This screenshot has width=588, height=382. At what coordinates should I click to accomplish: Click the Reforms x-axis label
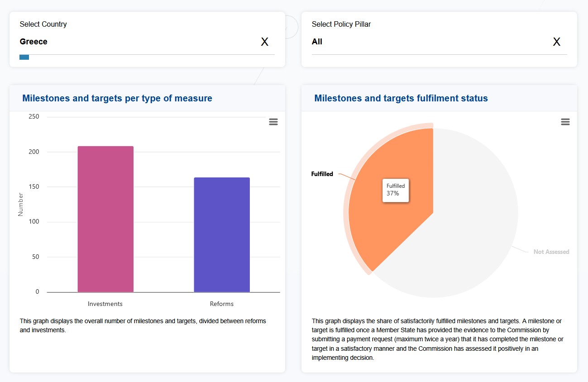tap(222, 304)
